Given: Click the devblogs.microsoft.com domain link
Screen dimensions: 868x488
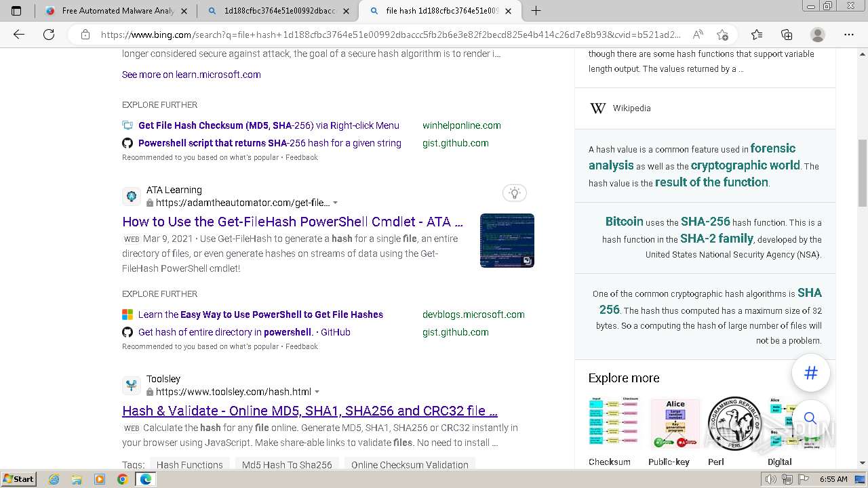Looking at the screenshot, I should pos(473,314).
